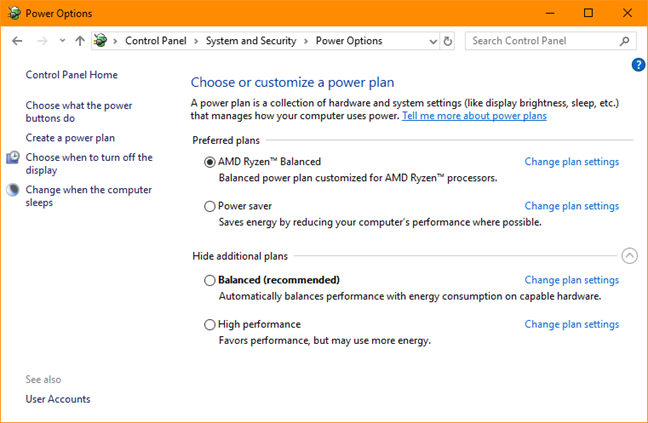
Task: Open Tell me more about power plans
Action: click(474, 116)
